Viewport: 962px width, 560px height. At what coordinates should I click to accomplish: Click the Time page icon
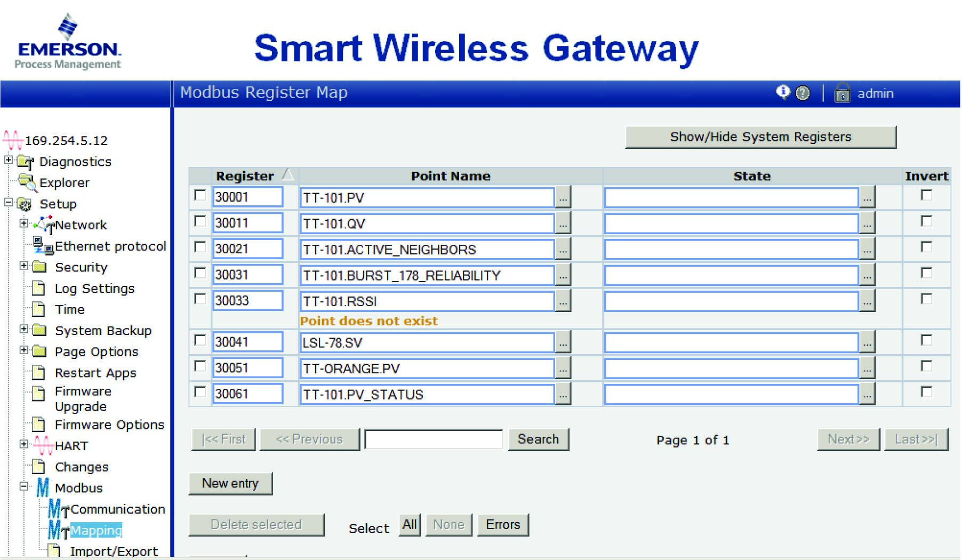38,309
